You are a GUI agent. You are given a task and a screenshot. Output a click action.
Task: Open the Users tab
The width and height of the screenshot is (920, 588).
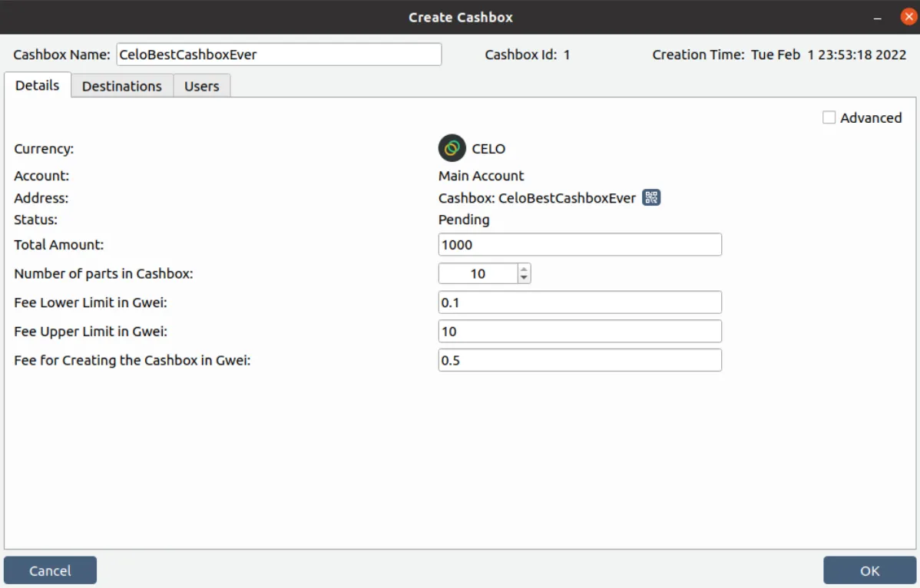pyautogui.click(x=201, y=86)
